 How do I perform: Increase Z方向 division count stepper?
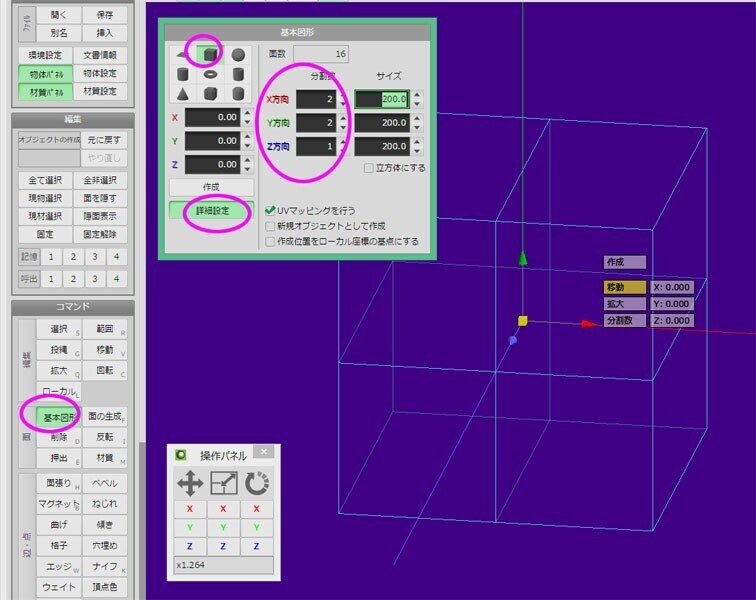click(x=343, y=142)
